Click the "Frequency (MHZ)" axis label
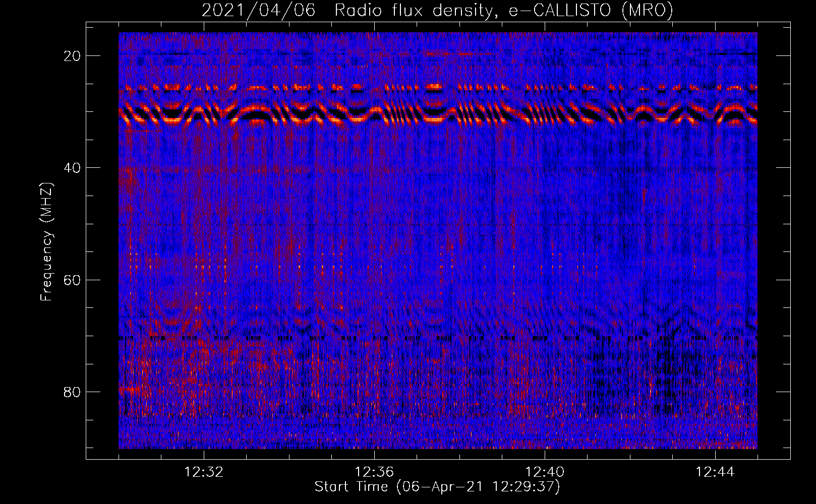 click(x=46, y=242)
